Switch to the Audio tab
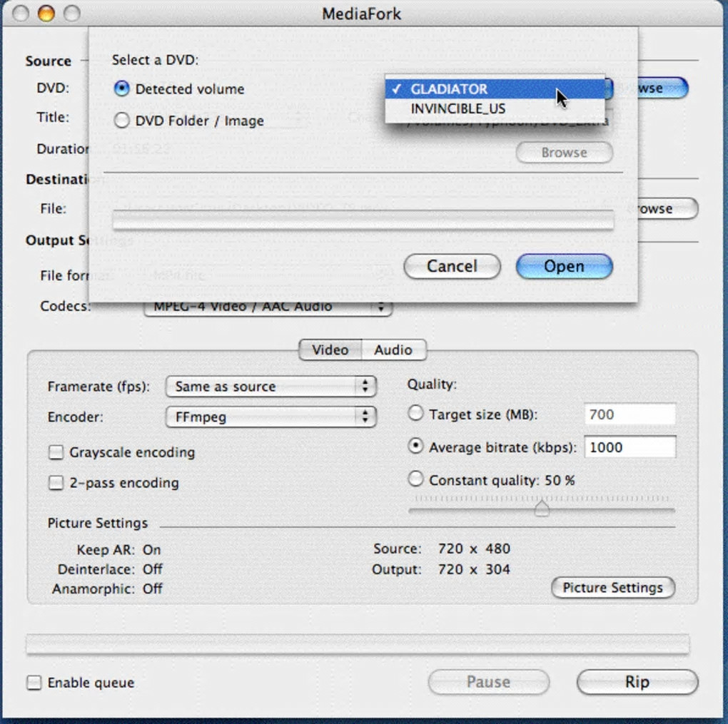Screen dimensions: 728x724 pos(393,350)
